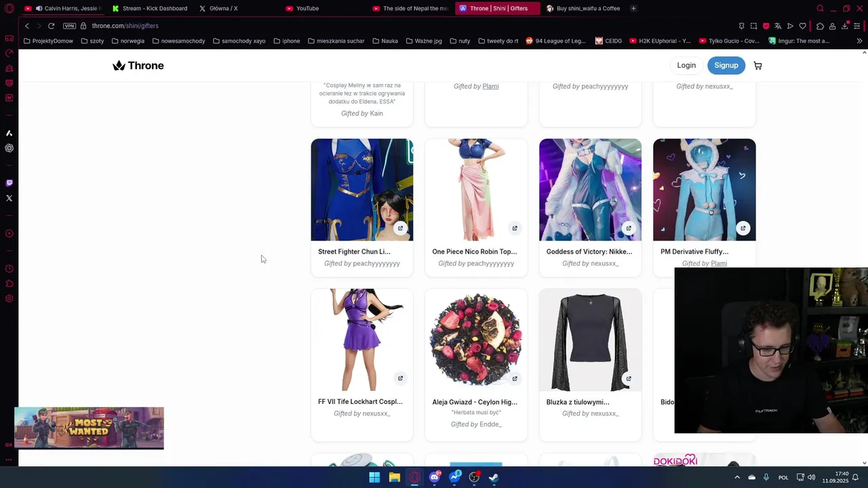Open a new tab with plus button
The height and width of the screenshot is (488, 868).
[x=633, y=8]
